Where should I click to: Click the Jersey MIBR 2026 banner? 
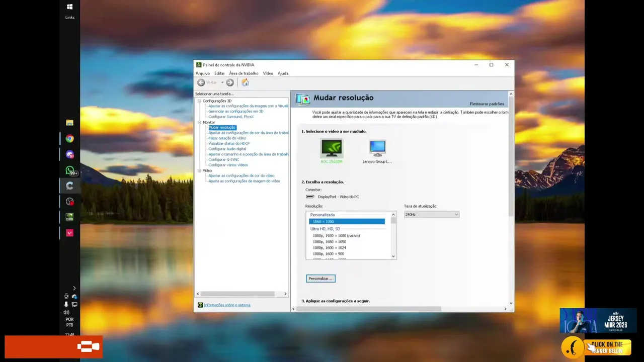click(x=598, y=320)
